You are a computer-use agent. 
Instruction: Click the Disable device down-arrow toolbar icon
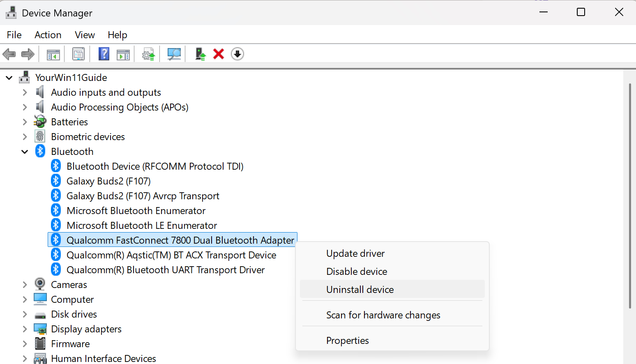[237, 54]
